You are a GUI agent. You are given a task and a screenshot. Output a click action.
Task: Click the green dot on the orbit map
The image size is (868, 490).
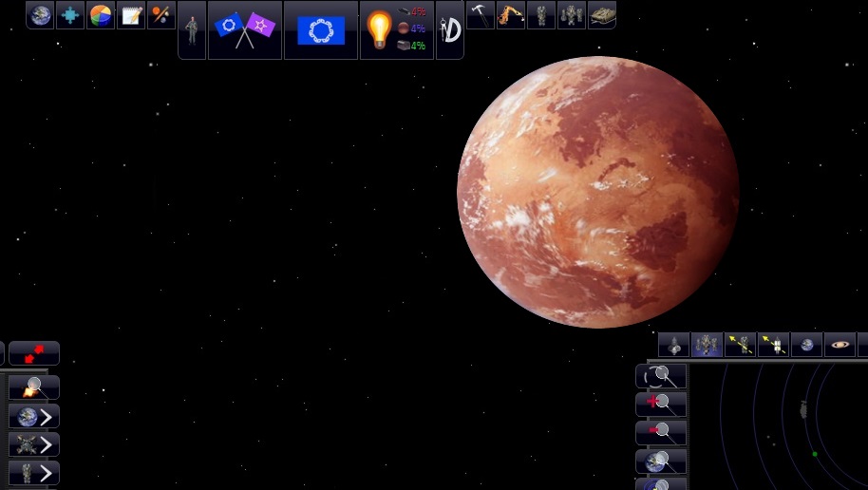pos(815,454)
